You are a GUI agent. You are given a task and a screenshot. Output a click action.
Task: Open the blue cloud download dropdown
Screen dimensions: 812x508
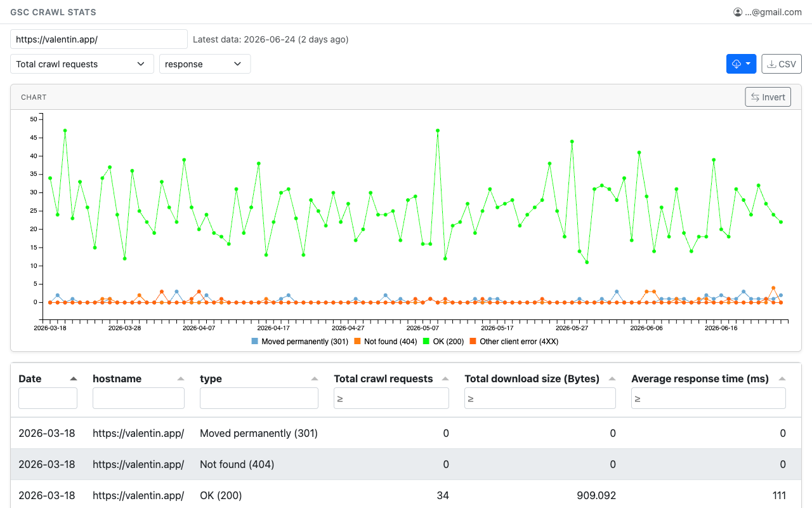(x=741, y=64)
